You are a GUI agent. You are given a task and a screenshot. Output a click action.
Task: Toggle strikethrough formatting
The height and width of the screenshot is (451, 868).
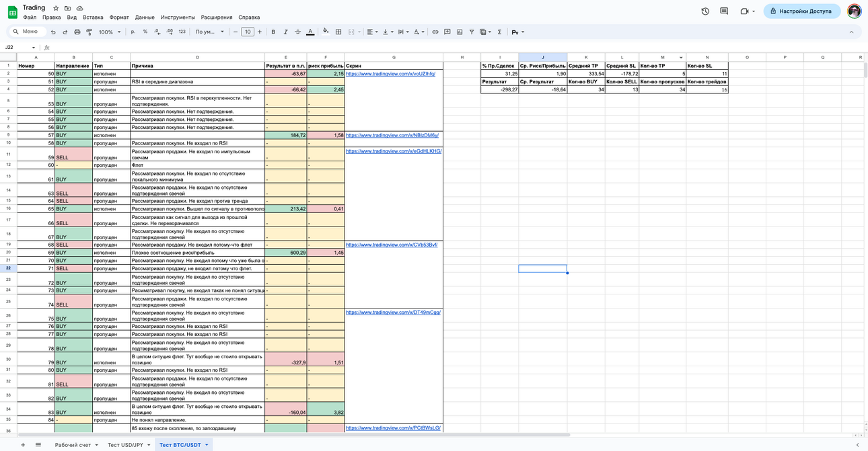[297, 32]
